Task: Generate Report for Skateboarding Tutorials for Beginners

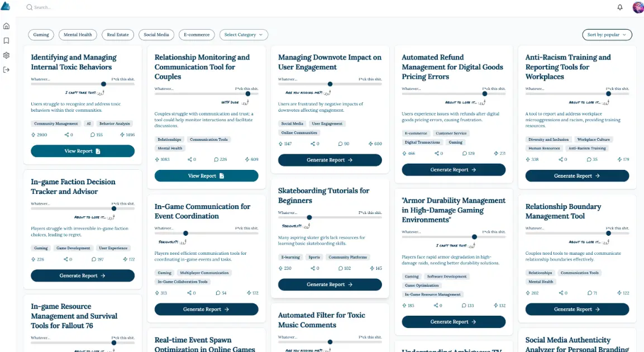Action: tap(330, 284)
